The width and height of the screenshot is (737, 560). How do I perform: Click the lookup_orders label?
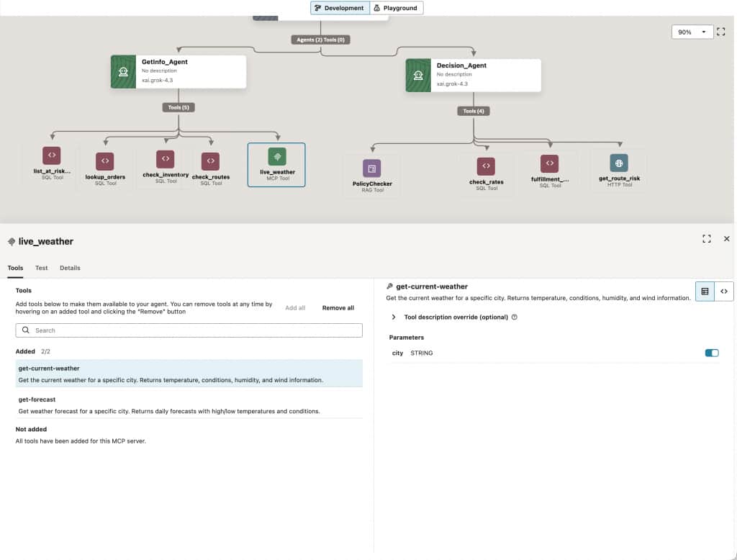click(x=105, y=177)
